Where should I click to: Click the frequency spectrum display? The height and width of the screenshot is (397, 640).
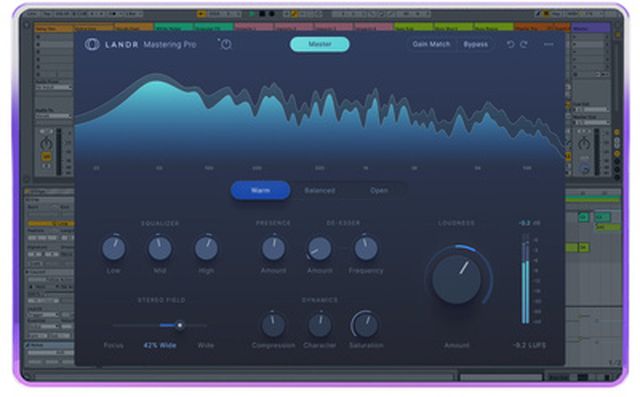pos(320,118)
